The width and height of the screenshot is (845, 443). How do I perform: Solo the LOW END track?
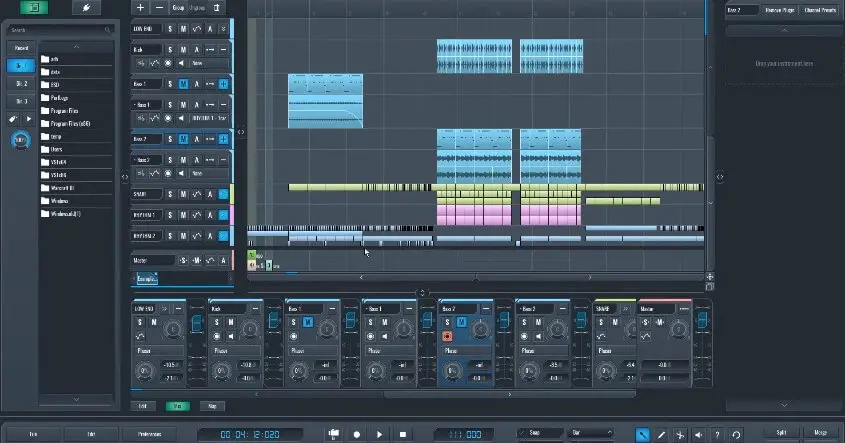170,29
